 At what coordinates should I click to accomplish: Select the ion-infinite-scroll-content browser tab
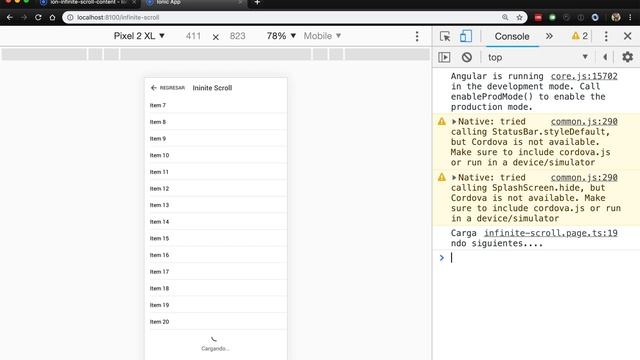(x=88, y=2)
